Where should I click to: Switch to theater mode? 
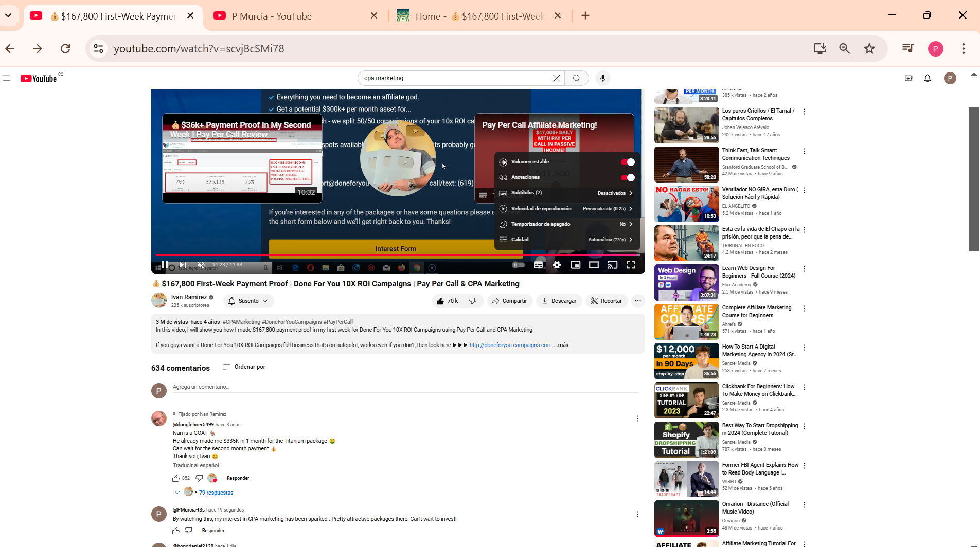tap(594, 265)
